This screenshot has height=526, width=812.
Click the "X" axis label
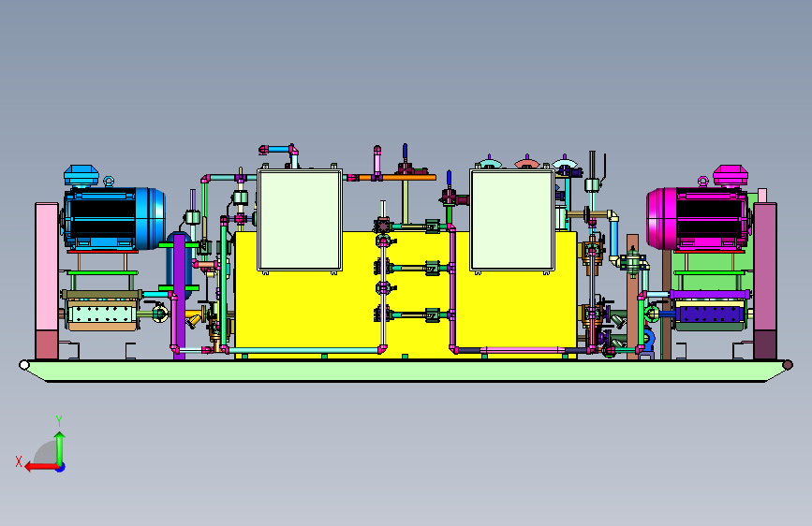19,461
